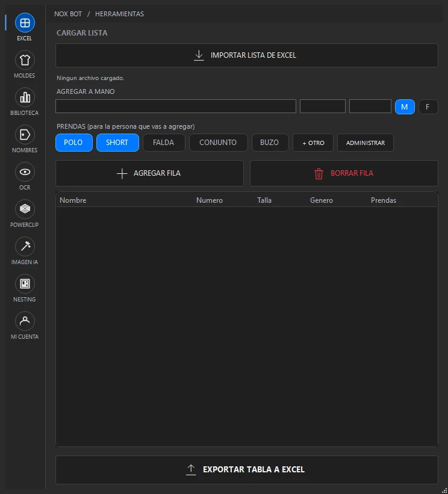Open the Excel tool in sidebar
The height and width of the screenshot is (494, 448).
click(x=25, y=23)
